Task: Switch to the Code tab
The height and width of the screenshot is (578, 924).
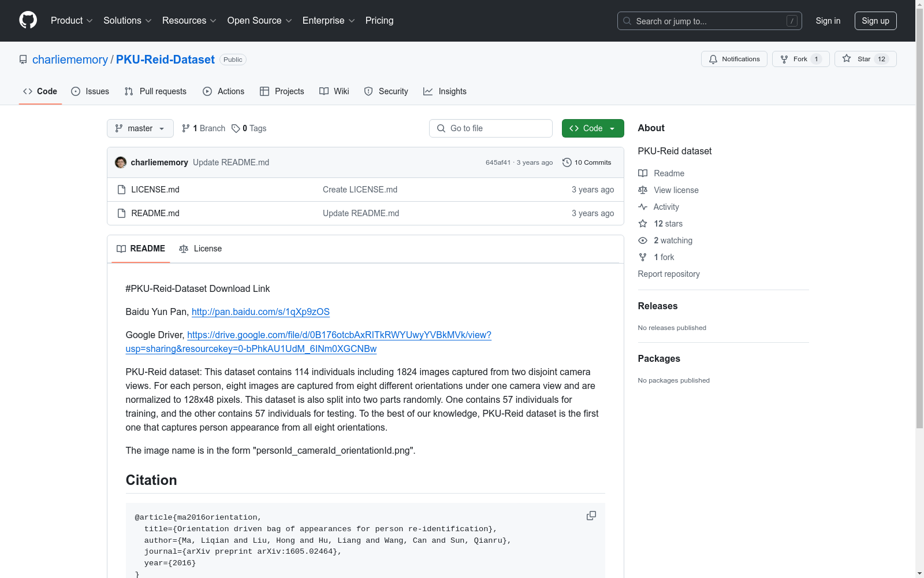Action: (x=40, y=91)
